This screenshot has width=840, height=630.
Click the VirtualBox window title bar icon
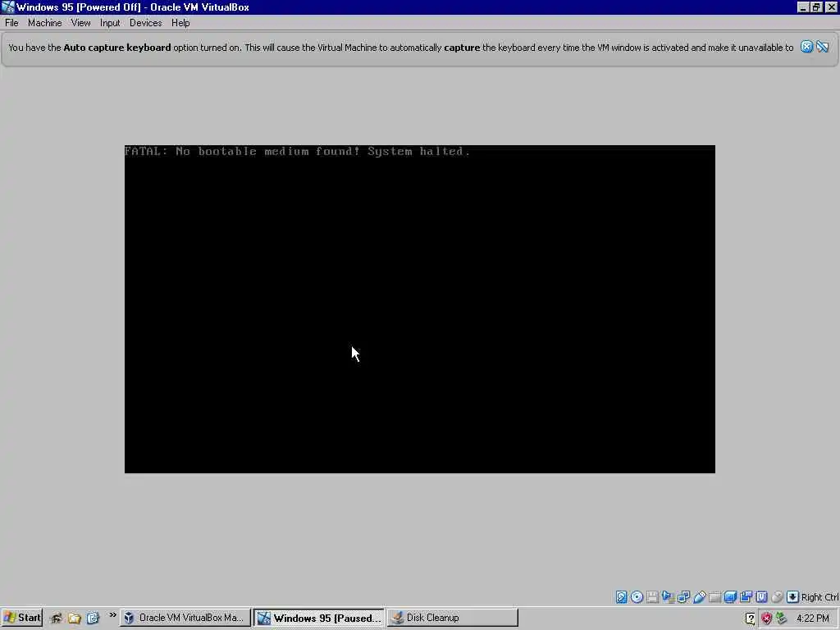[x=8, y=7]
